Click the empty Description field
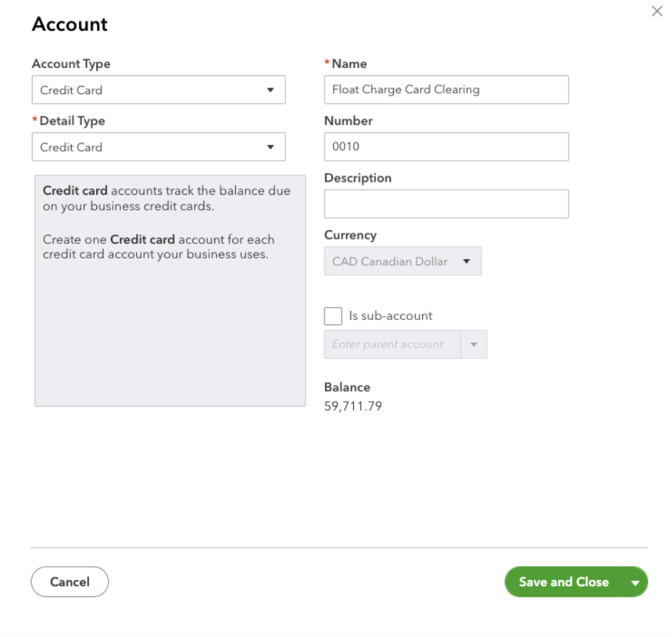This screenshot has width=672, height=637. click(x=446, y=204)
